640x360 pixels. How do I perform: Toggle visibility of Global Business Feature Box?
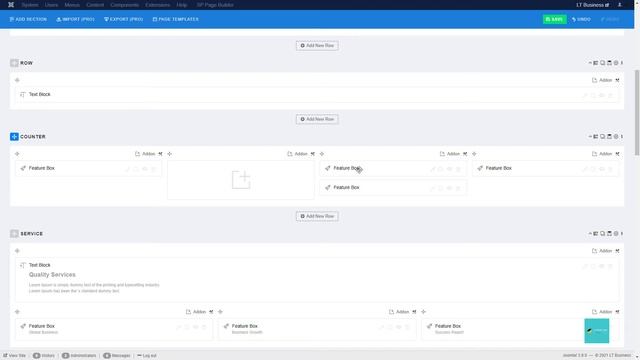pos(196,327)
